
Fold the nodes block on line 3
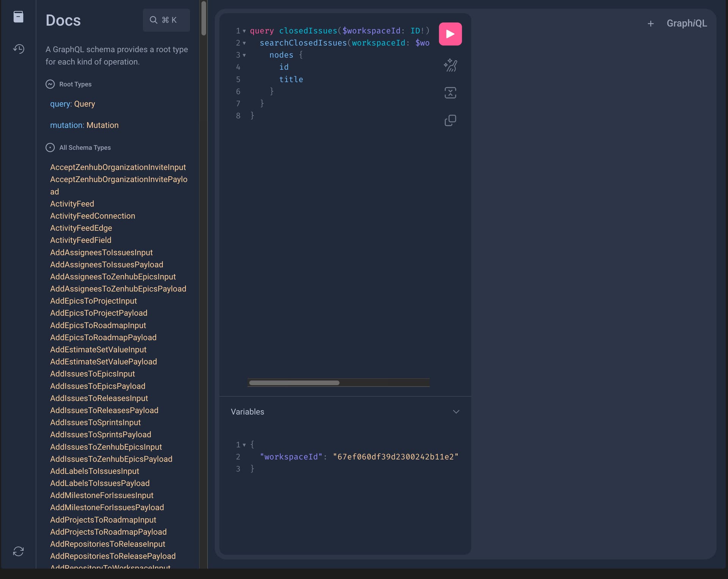[x=244, y=55]
